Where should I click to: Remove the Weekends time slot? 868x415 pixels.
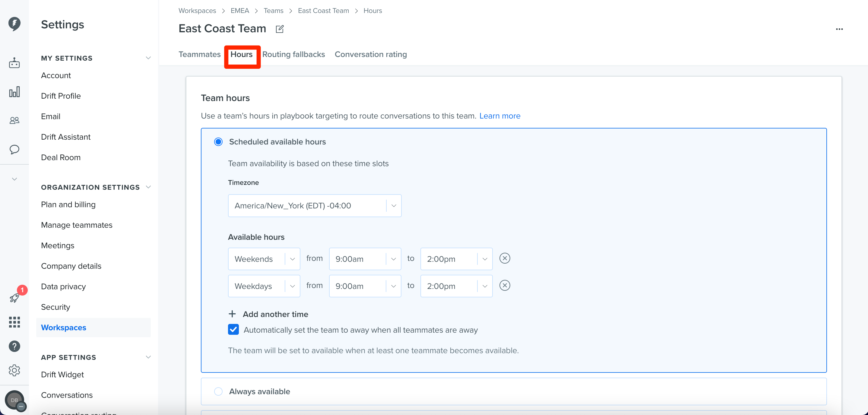(x=505, y=258)
